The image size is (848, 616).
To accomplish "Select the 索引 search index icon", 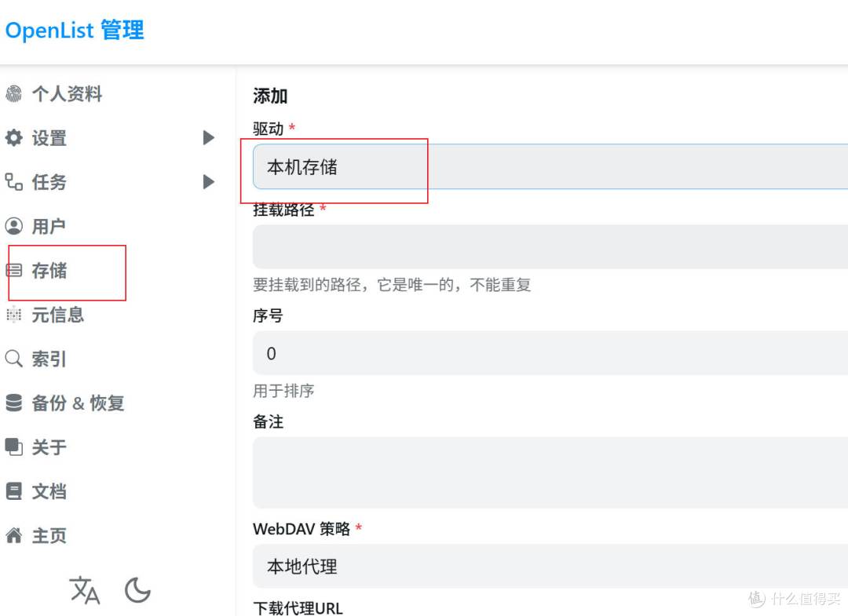I will point(13,359).
